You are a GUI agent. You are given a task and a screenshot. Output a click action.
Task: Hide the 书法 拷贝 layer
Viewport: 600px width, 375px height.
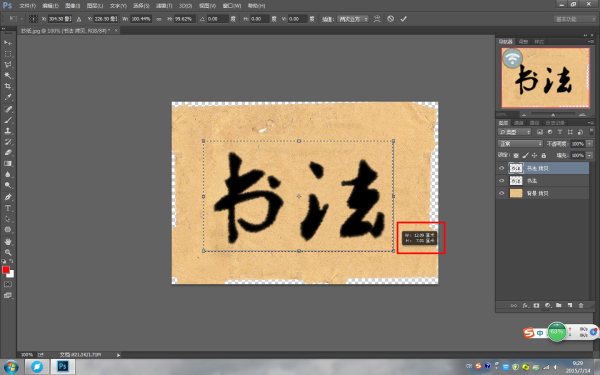click(x=502, y=168)
